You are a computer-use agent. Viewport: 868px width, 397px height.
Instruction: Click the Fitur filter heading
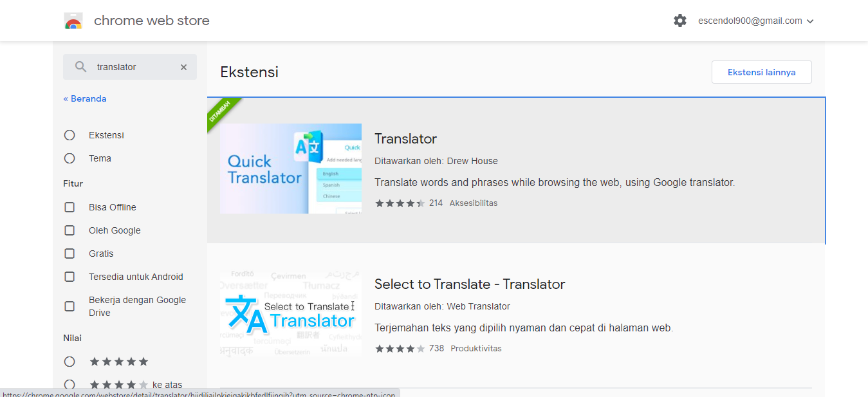73,183
